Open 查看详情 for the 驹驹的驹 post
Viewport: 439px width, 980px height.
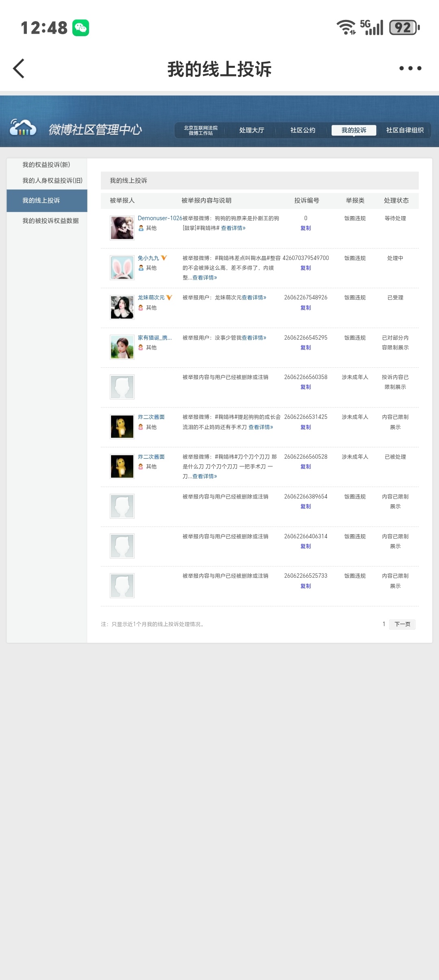click(x=233, y=228)
